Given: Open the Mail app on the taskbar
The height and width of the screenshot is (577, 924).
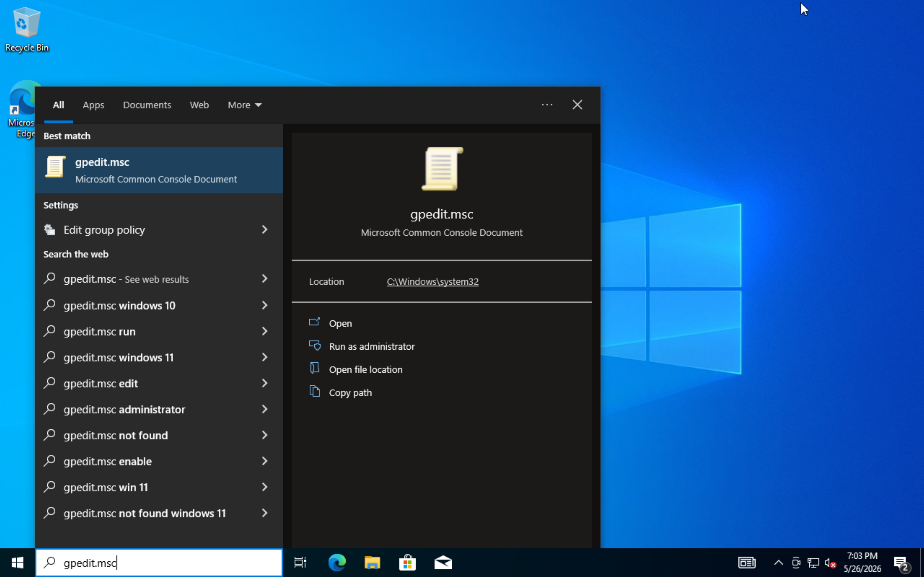Looking at the screenshot, I should (443, 563).
